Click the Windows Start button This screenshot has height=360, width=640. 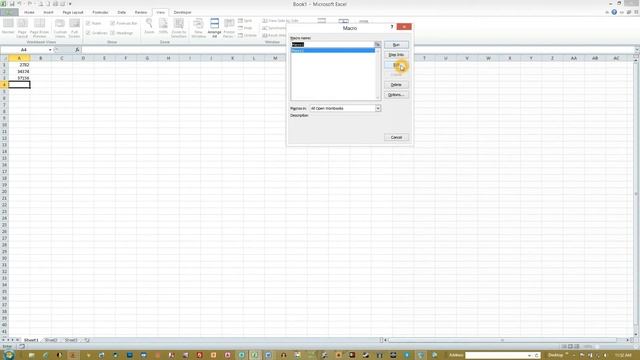coord(8,355)
